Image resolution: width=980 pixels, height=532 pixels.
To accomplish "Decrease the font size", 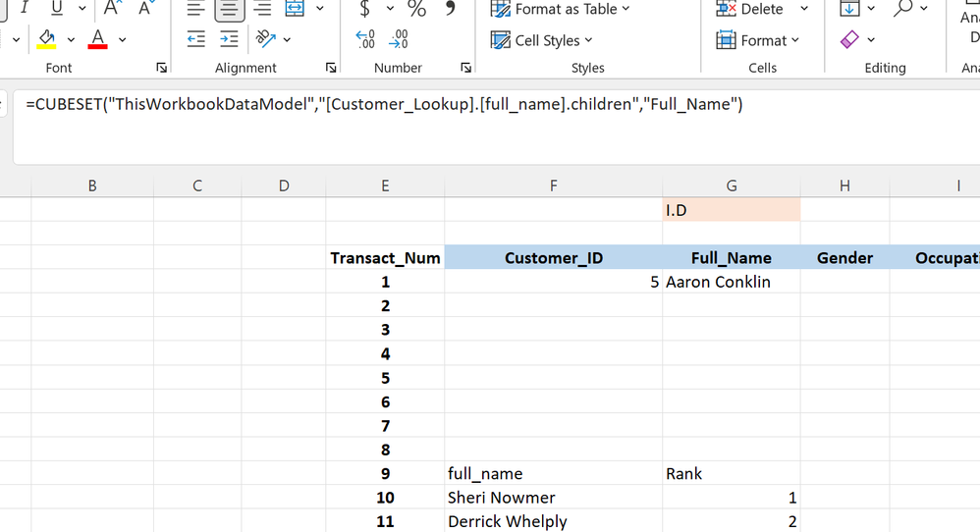I will tap(145, 8).
